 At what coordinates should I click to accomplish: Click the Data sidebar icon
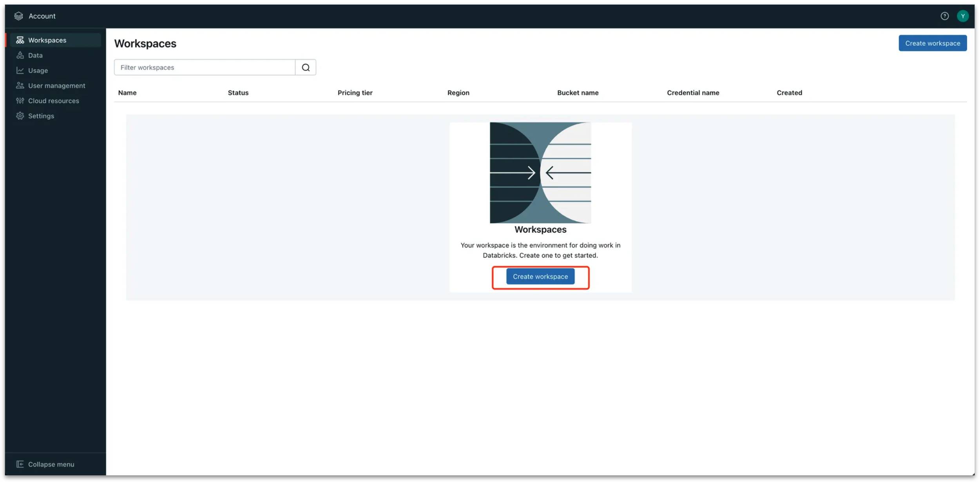tap(20, 56)
